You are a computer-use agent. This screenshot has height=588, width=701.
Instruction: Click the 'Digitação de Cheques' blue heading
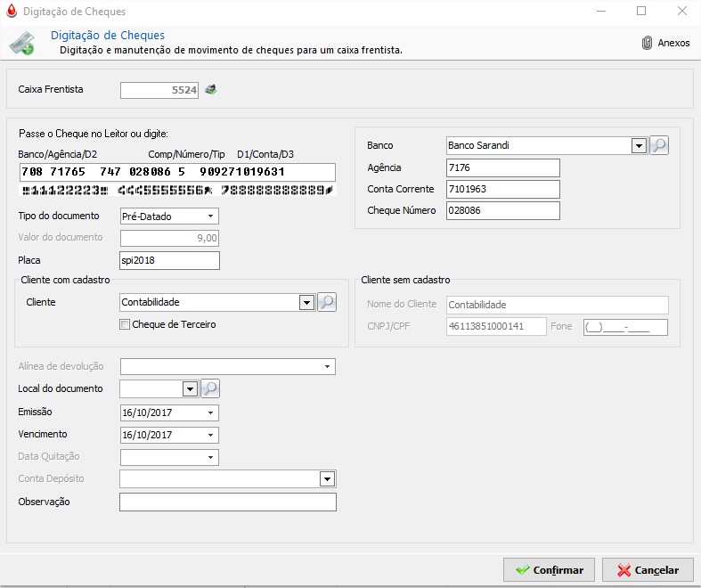click(108, 35)
